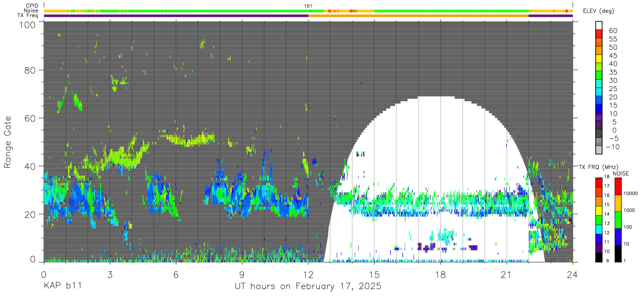Click the orange portion of TX Freq strip
Viewport: 644px width, 297px height.
(418, 15)
